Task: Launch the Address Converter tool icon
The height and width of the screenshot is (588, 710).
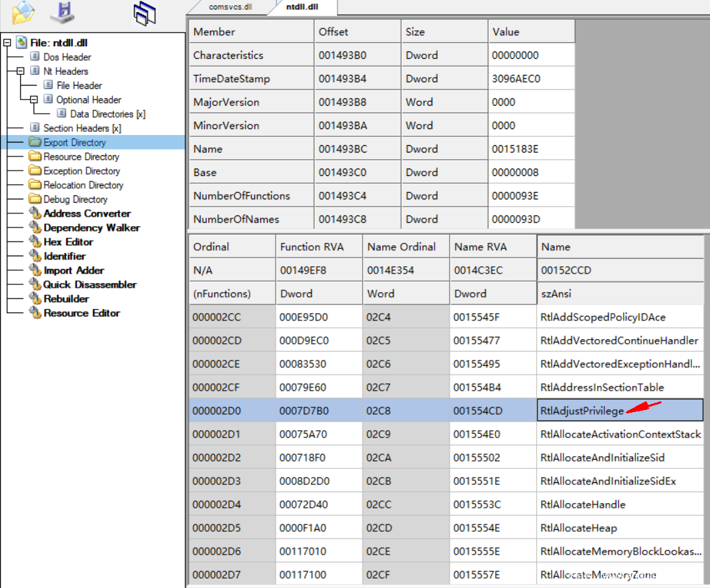Action: tap(35, 213)
